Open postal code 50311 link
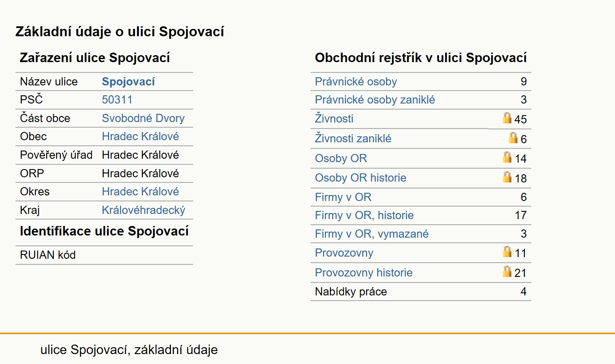This screenshot has height=364, width=615. [x=117, y=100]
